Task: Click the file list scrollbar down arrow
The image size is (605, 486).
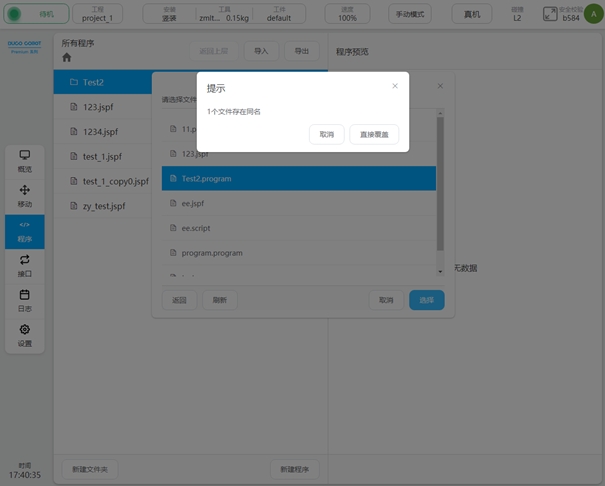Action: tap(440, 271)
